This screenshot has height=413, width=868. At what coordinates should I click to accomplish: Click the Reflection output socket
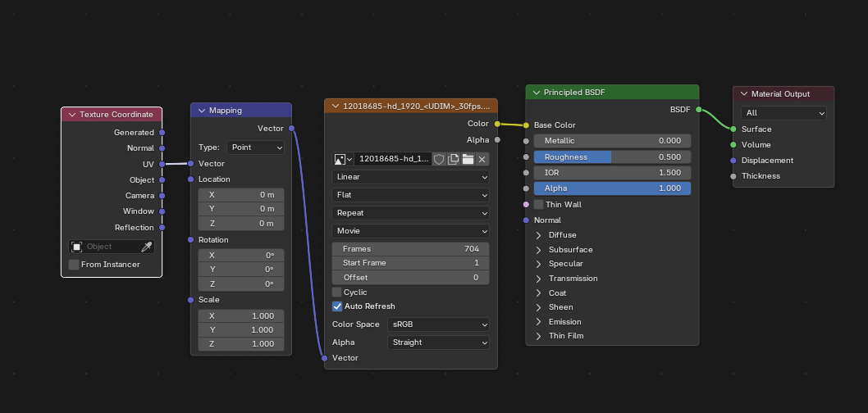click(162, 227)
